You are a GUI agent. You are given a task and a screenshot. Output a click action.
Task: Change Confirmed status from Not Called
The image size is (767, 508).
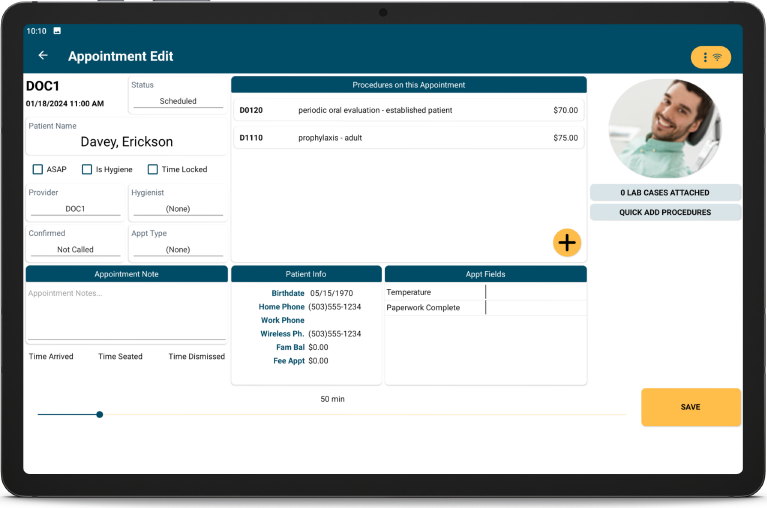[75, 250]
